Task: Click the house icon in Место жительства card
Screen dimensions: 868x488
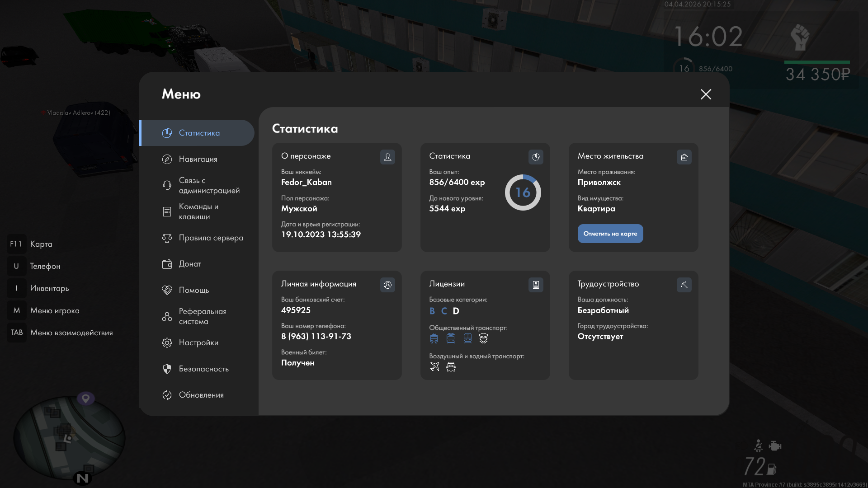Action: click(x=684, y=157)
